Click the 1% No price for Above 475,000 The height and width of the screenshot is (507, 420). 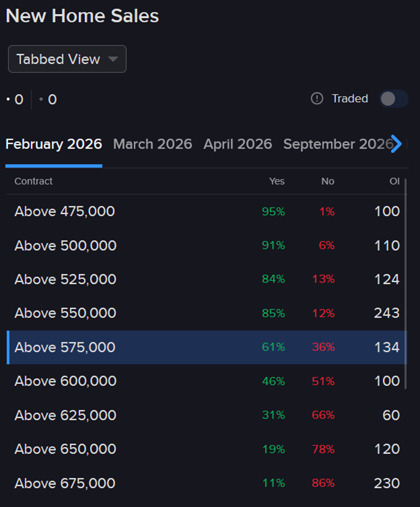click(x=327, y=212)
